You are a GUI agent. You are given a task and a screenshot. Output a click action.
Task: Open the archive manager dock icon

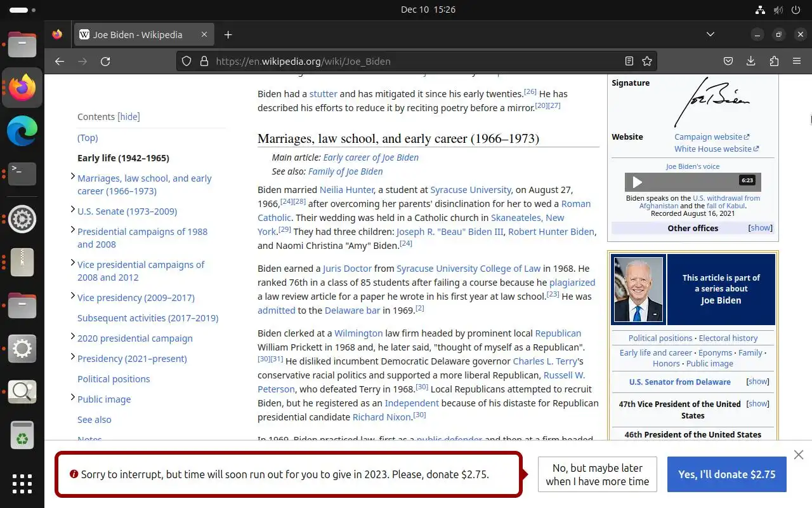pos(22,262)
